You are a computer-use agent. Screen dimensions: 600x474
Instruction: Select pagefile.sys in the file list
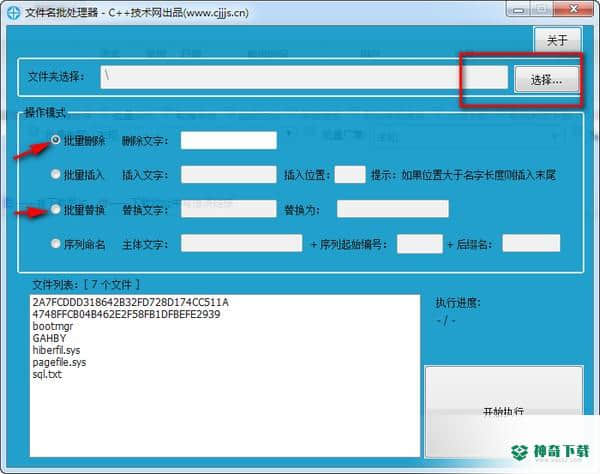(59, 362)
